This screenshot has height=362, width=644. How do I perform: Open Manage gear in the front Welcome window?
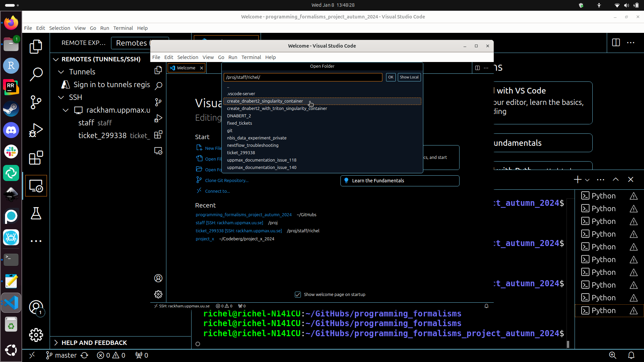(x=158, y=294)
